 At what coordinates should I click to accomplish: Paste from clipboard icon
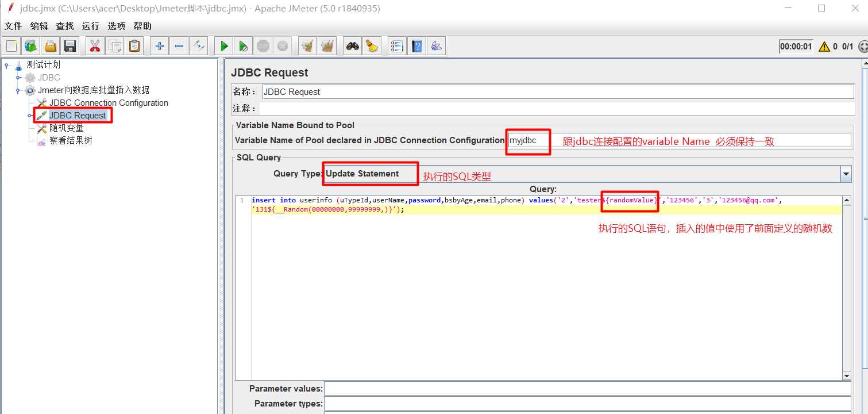pyautogui.click(x=134, y=46)
